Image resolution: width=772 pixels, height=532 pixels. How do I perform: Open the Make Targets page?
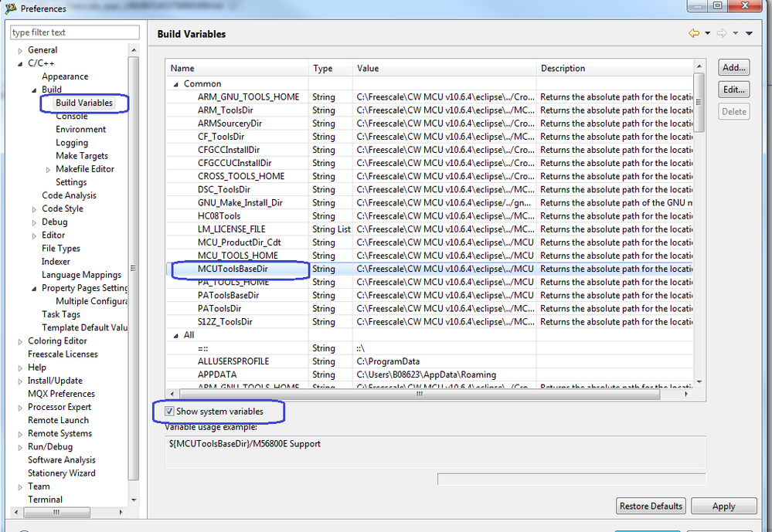tap(82, 155)
